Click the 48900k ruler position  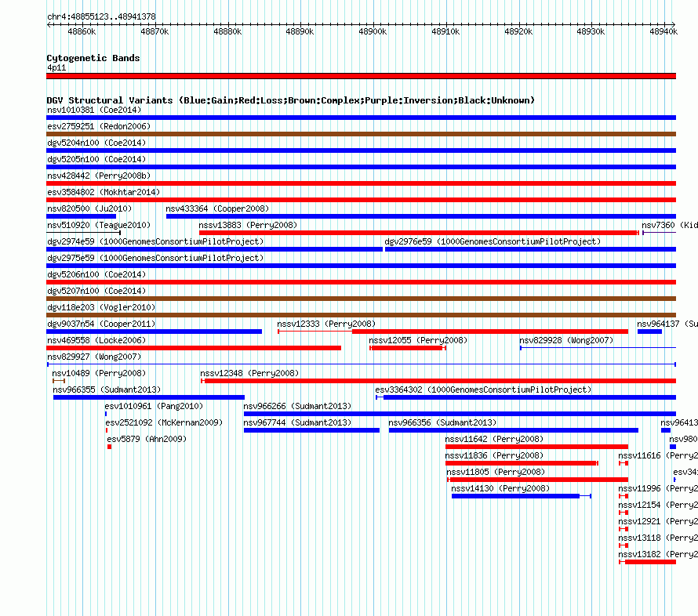373,31
